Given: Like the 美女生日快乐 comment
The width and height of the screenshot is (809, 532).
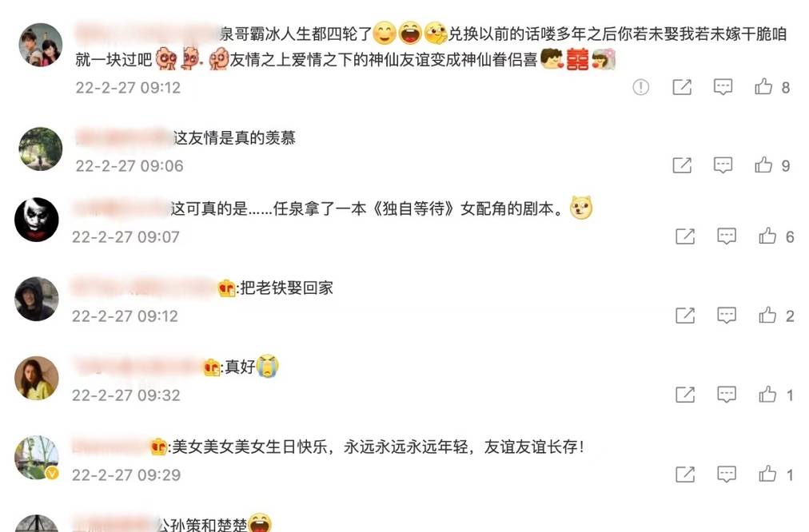Looking at the screenshot, I should pyautogui.click(x=767, y=474).
